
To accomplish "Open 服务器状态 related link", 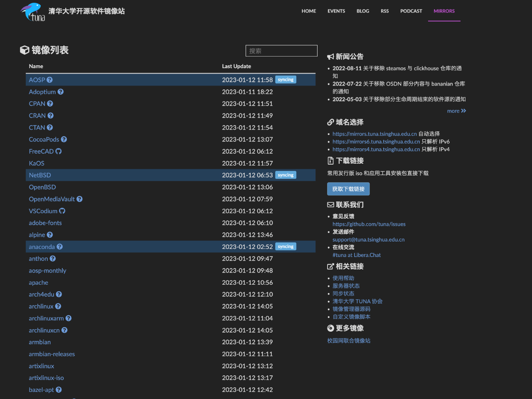I will pyautogui.click(x=346, y=286).
